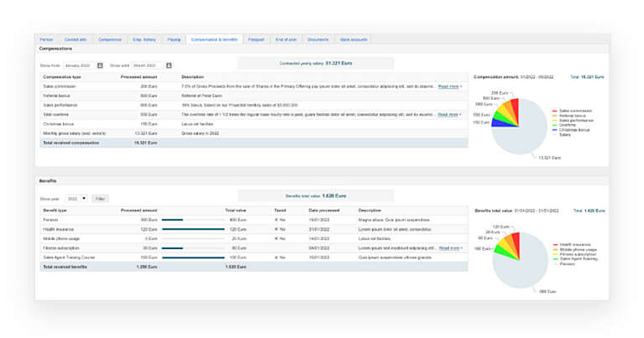Click Processed amount header in Compensations table
This screenshot has height=338, width=644.
pyautogui.click(x=139, y=77)
